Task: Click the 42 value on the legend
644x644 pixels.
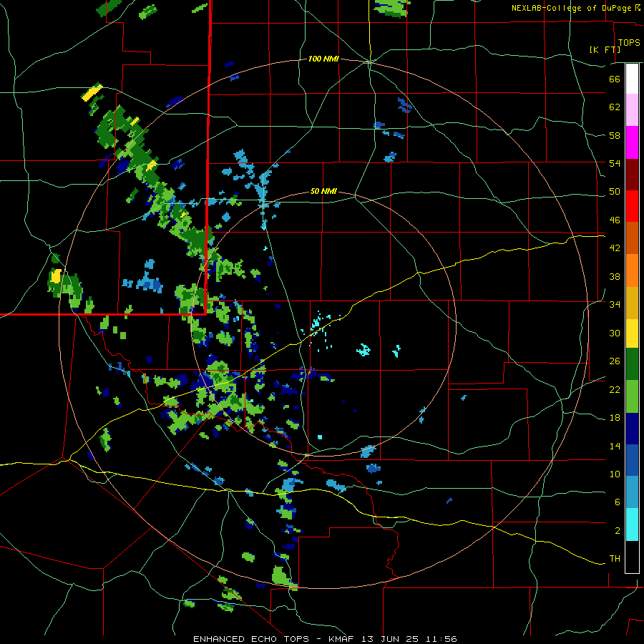Action: click(x=615, y=248)
